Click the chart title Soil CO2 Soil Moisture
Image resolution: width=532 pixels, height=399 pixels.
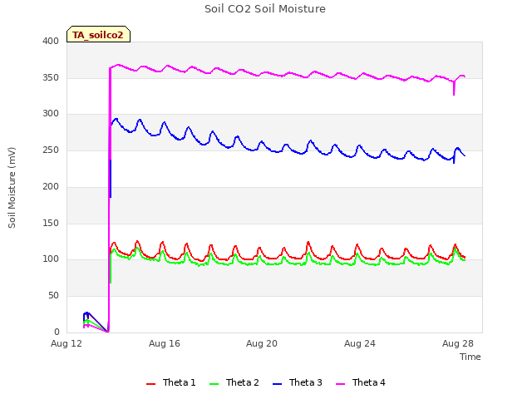pos(265,9)
